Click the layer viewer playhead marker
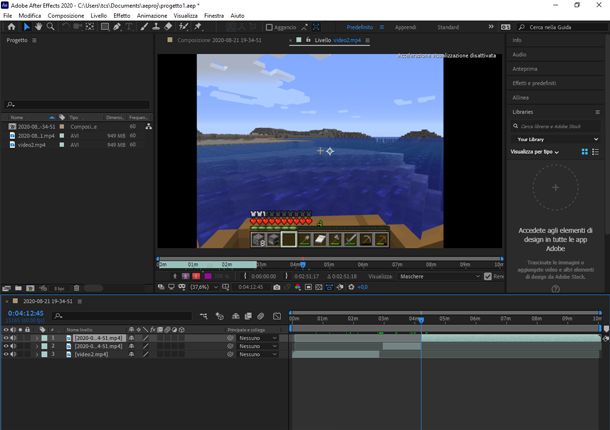The width and height of the screenshot is (610, 430). pos(303,265)
